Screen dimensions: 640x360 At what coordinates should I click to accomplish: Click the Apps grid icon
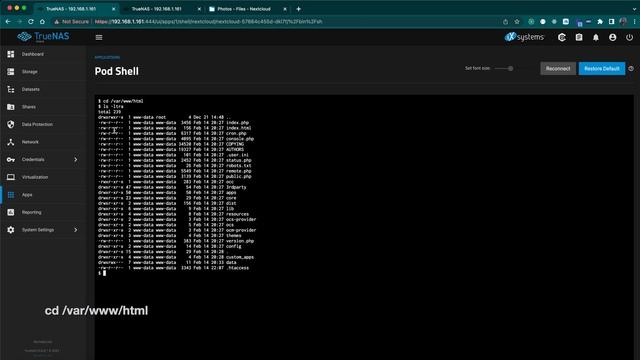click(x=11, y=195)
